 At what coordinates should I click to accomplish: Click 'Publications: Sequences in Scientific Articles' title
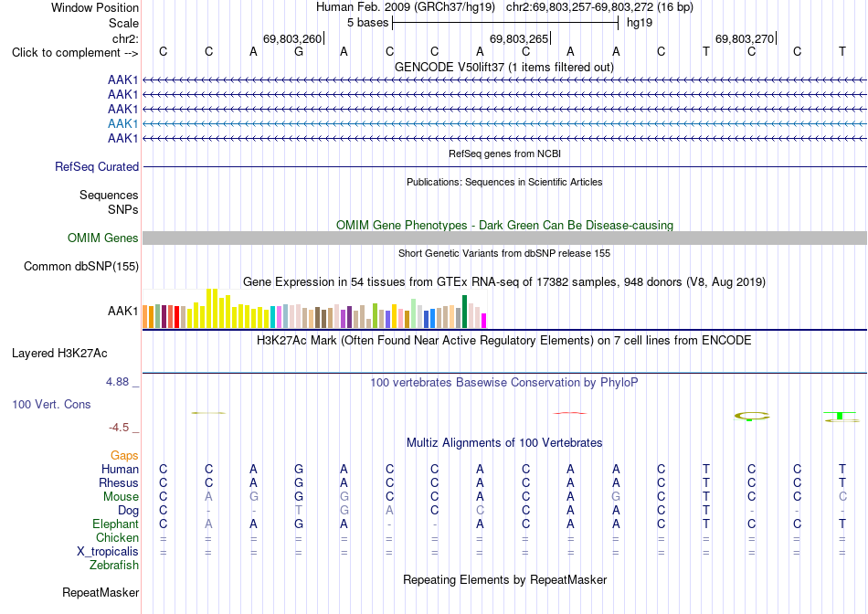(504, 182)
